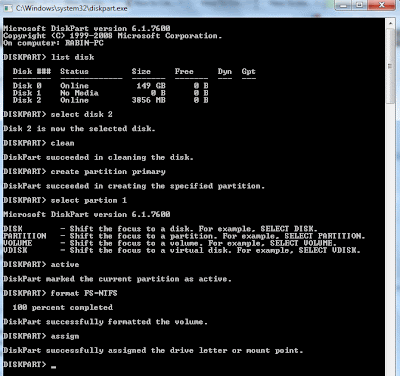Click 'succeeded in creating the specified partition' line

tap(134, 186)
